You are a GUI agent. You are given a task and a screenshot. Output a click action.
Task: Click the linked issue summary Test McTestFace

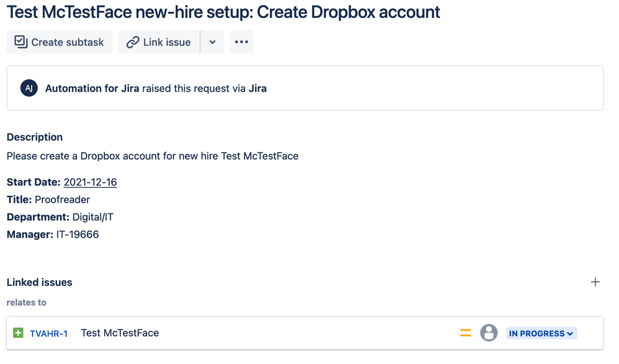tap(120, 333)
